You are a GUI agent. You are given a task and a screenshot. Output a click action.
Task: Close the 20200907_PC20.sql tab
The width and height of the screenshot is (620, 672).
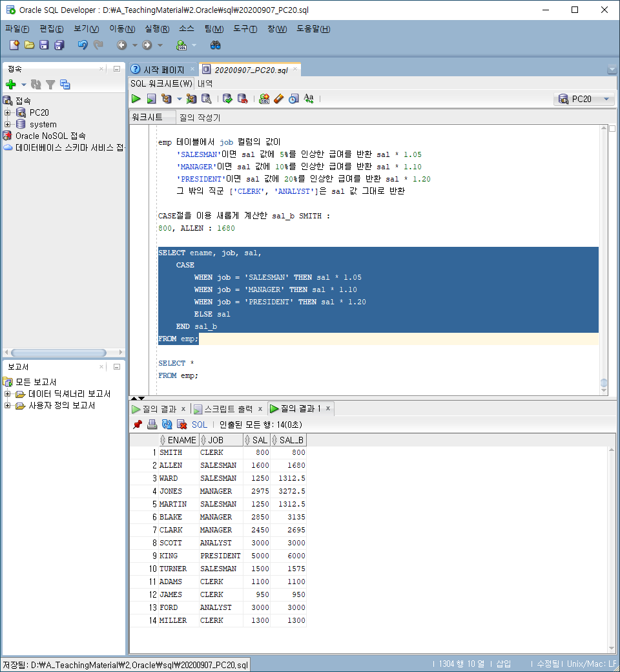(295, 69)
